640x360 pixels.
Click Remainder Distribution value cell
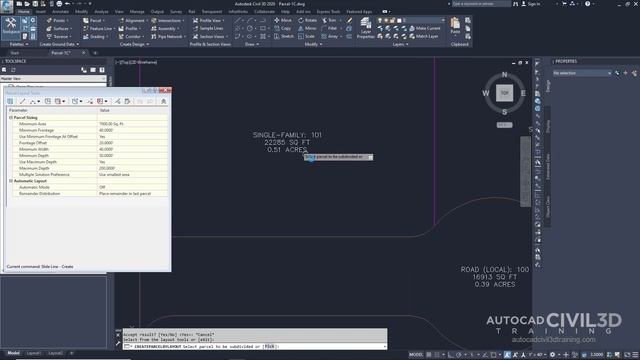(x=133, y=193)
